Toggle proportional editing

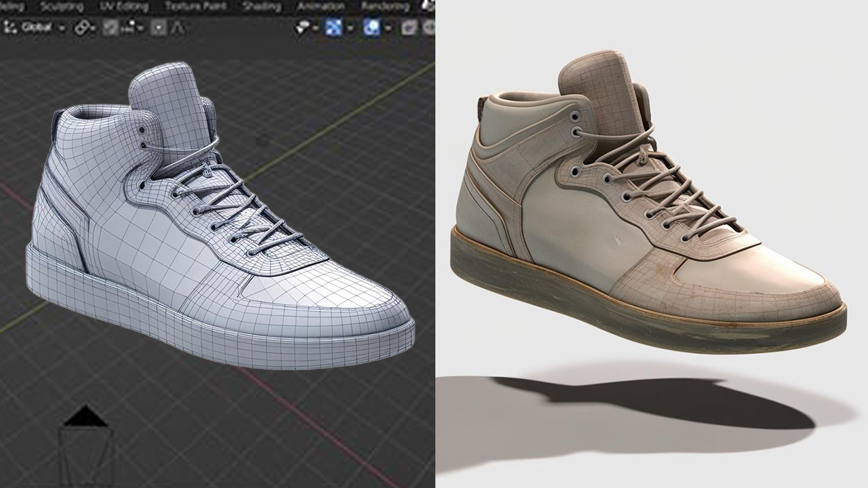tap(158, 28)
